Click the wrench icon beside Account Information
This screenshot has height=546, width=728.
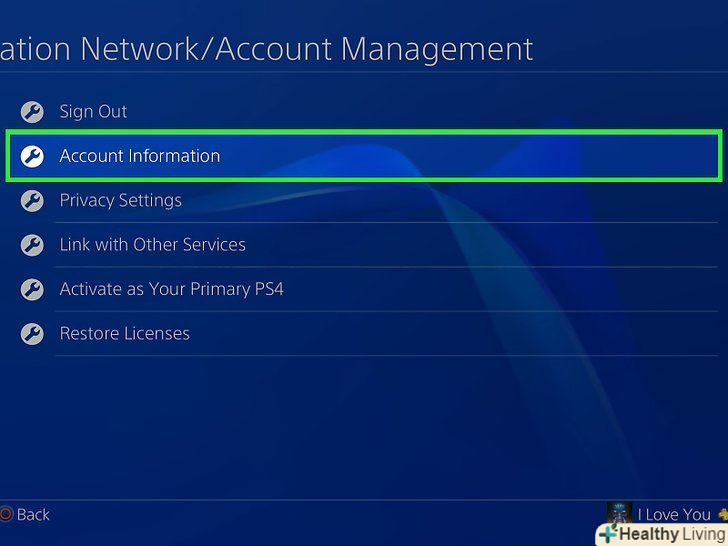[x=32, y=156]
